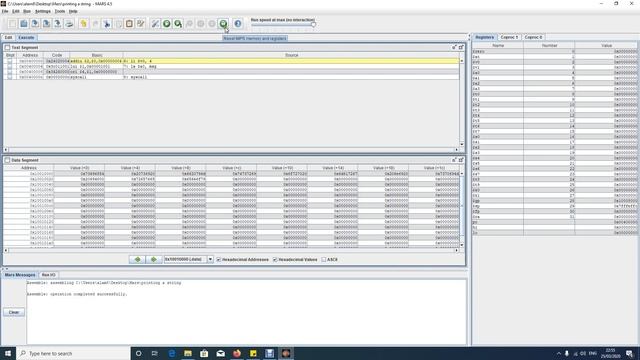The width and height of the screenshot is (640, 360).
Task: Switch to the Coproc 1 tab
Action: point(509,37)
